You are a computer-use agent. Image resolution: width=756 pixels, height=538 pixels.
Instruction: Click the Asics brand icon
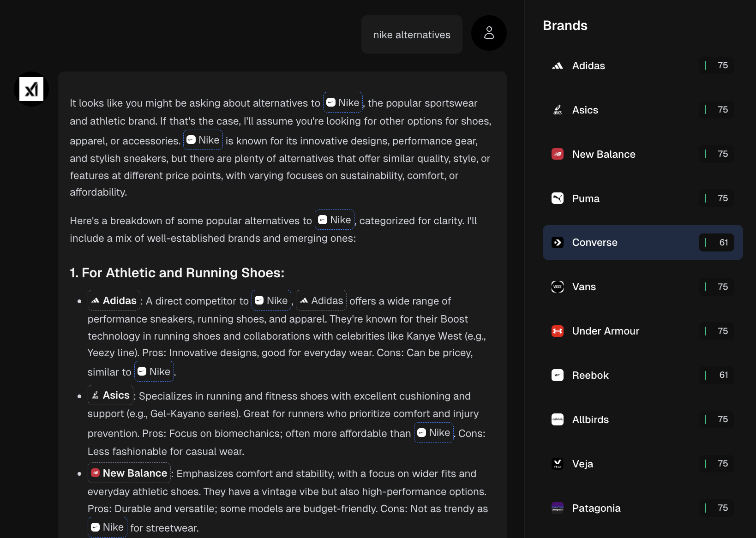(558, 110)
